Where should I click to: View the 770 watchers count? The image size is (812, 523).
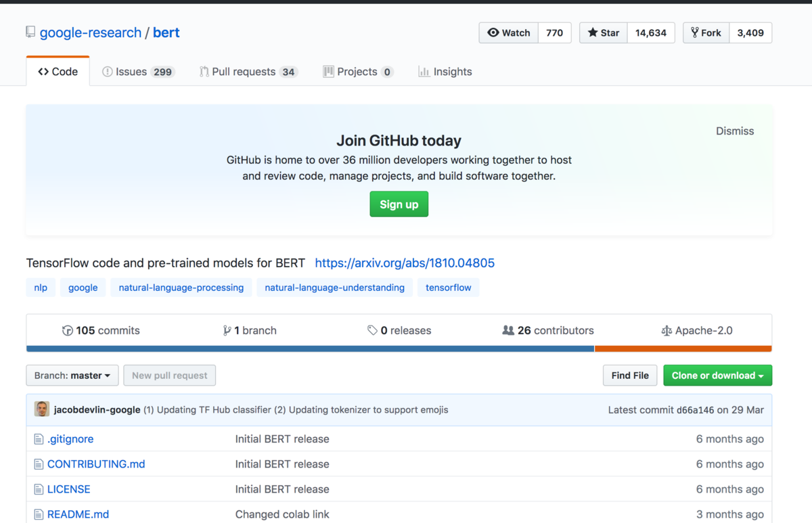coord(555,32)
